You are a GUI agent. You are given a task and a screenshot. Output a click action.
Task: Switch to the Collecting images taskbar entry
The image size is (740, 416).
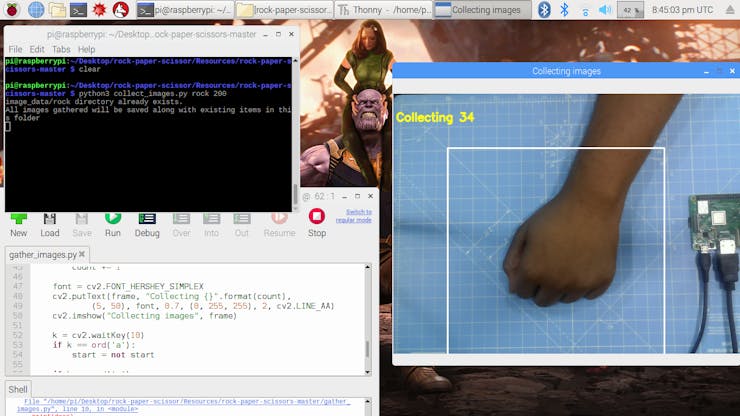pyautogui.click(x=482, y=9)
